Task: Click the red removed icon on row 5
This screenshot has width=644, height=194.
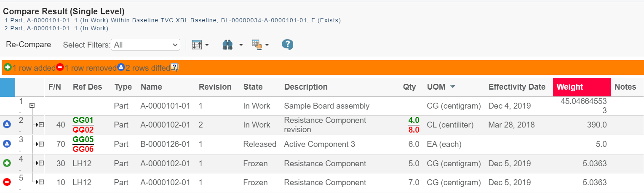Action: point(7,182)
